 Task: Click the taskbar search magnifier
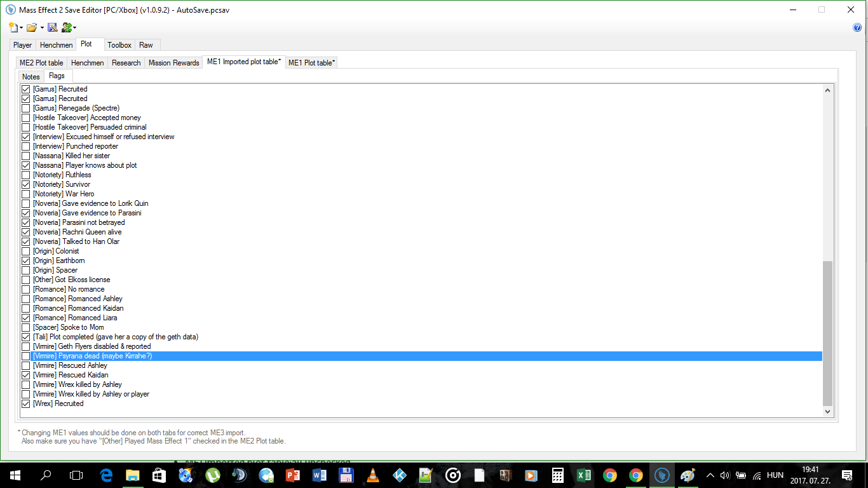click(x=46, y=475)
